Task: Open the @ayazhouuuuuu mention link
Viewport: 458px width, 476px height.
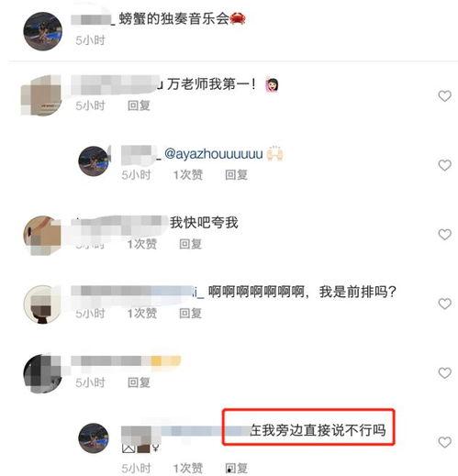Action: click(x=214, y=154)
